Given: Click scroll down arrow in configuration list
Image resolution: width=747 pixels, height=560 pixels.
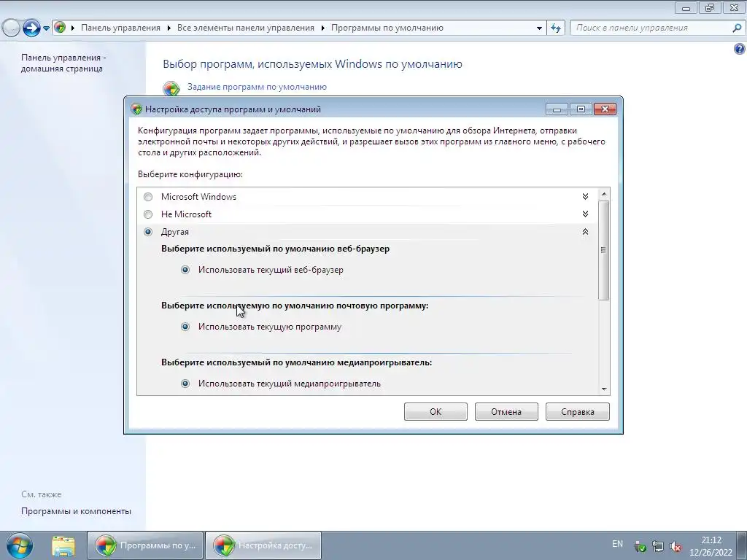Looking at the screenshot, I should point(603,389).
